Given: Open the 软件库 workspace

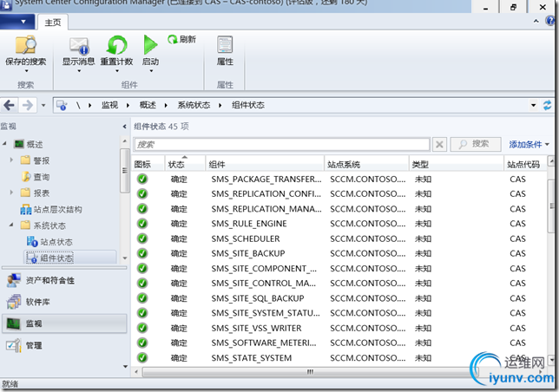Looking at the screenshot, I should point(64,302).
